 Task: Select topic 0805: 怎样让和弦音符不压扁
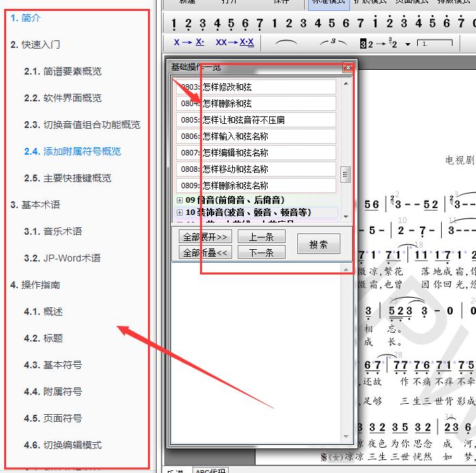[256, 120]
